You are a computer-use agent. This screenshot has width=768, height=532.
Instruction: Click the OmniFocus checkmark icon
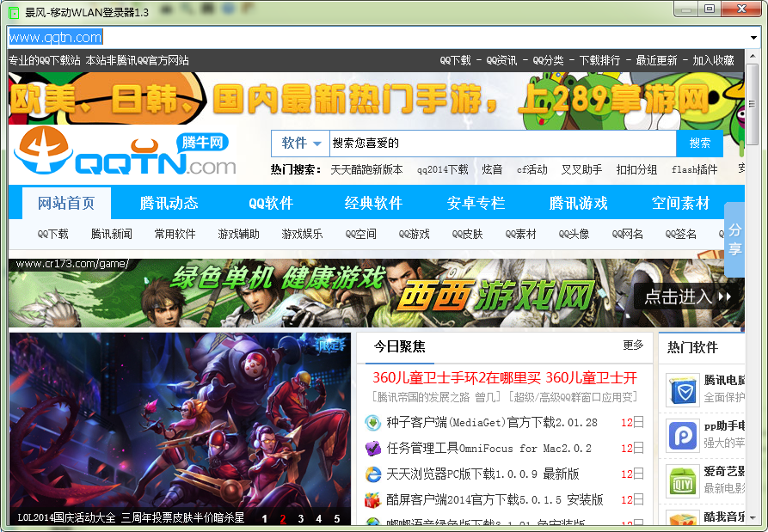[372, 448]
